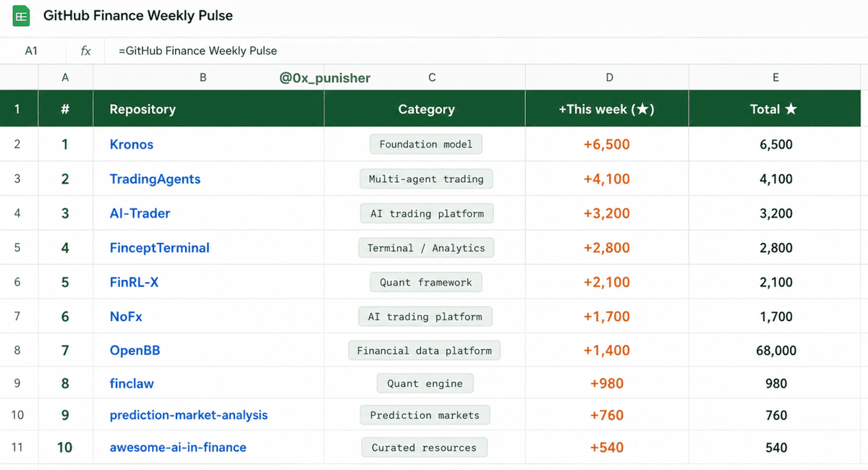The image size is (868, 470).
Task: Select row 1 header
Action: [x=17, y=109]
